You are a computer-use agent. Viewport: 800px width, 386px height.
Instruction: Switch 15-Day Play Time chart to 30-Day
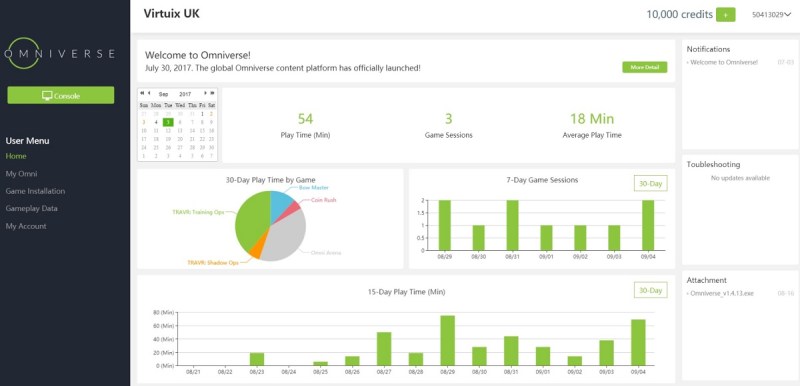tap(651, 290)
